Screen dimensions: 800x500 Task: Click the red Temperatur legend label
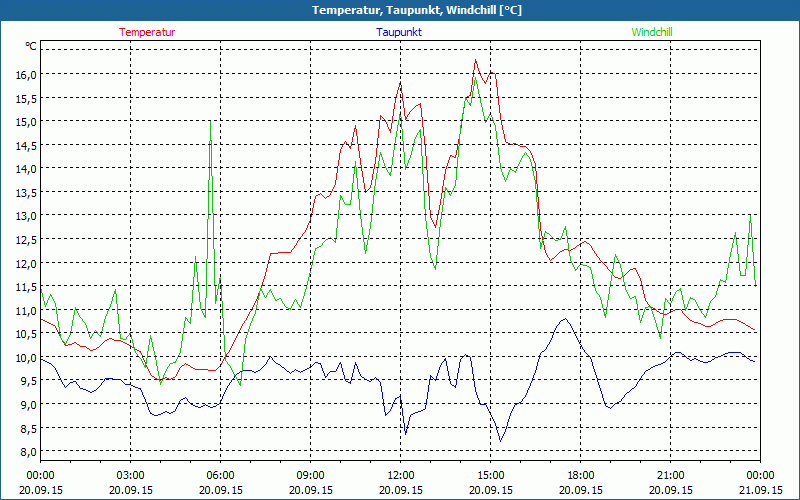pyautogui.click(x=147, y=32)
